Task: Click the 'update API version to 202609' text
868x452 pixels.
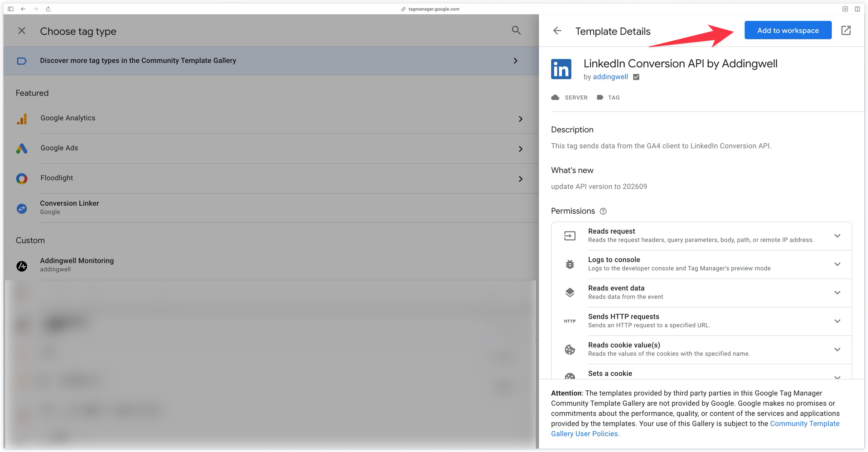Action: tap(599, 187)
